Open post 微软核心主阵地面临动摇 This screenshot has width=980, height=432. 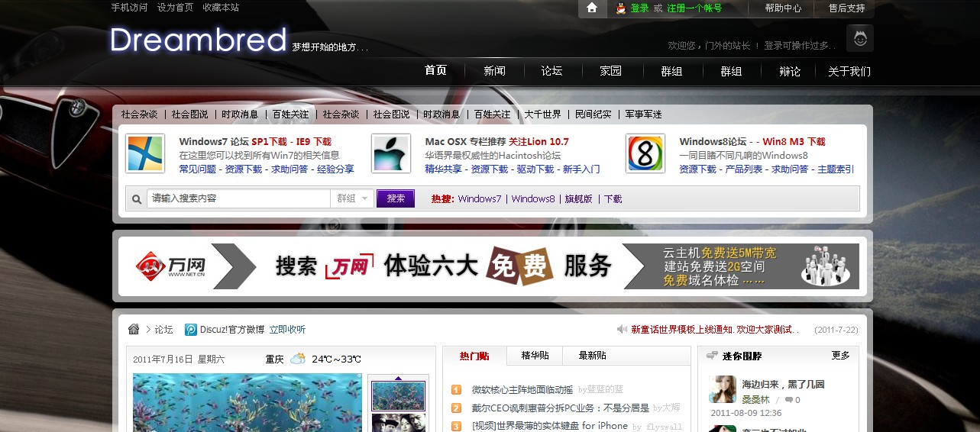point(522,390)
